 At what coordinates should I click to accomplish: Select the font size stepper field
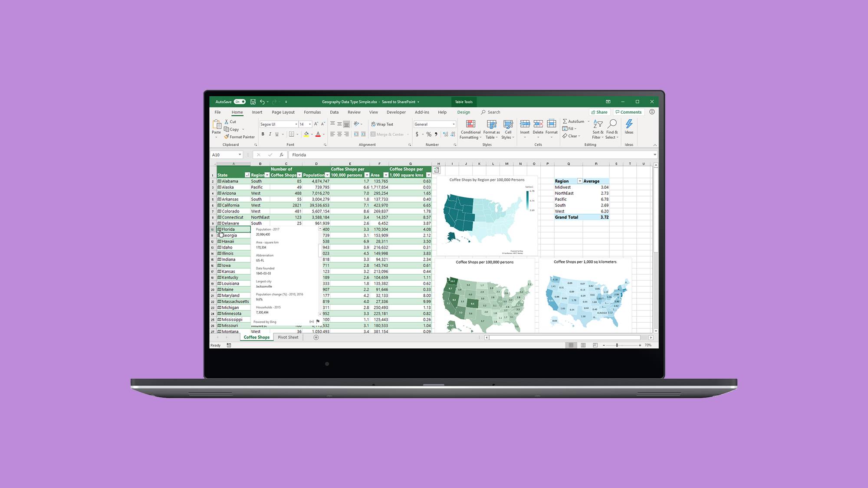click(306, 124)
